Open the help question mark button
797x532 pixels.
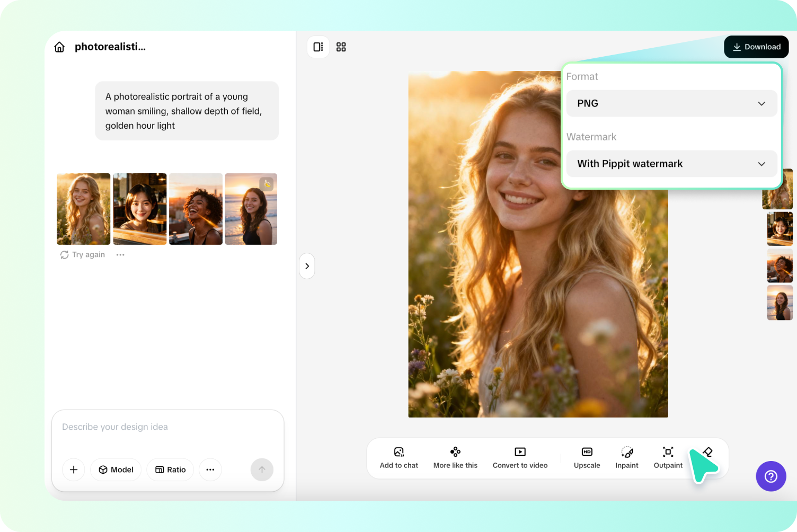pyautogui.click(x=771, y=476)
